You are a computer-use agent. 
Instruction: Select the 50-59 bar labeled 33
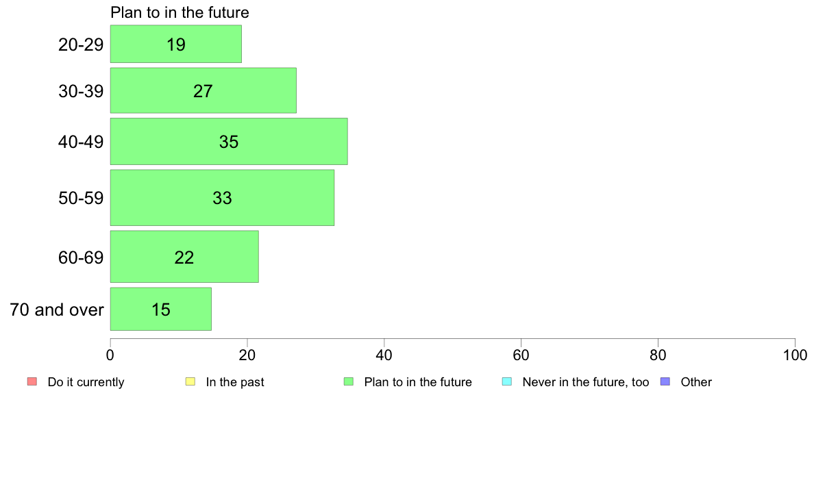click(222, 198)
